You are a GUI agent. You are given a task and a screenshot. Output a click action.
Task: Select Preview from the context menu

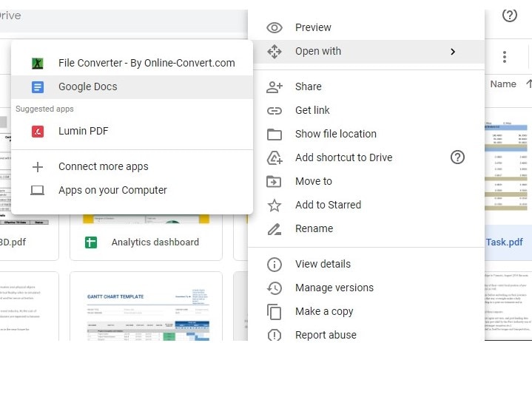pos(313,27)
